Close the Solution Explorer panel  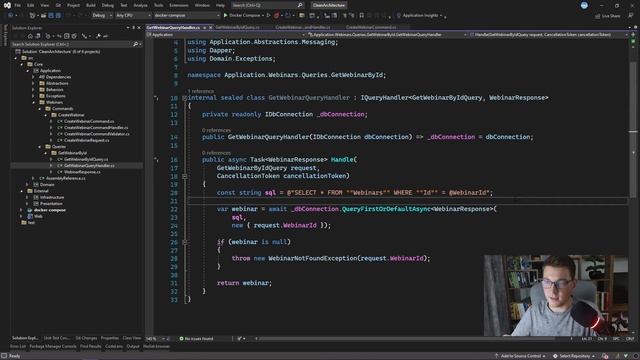coord(139,28)
